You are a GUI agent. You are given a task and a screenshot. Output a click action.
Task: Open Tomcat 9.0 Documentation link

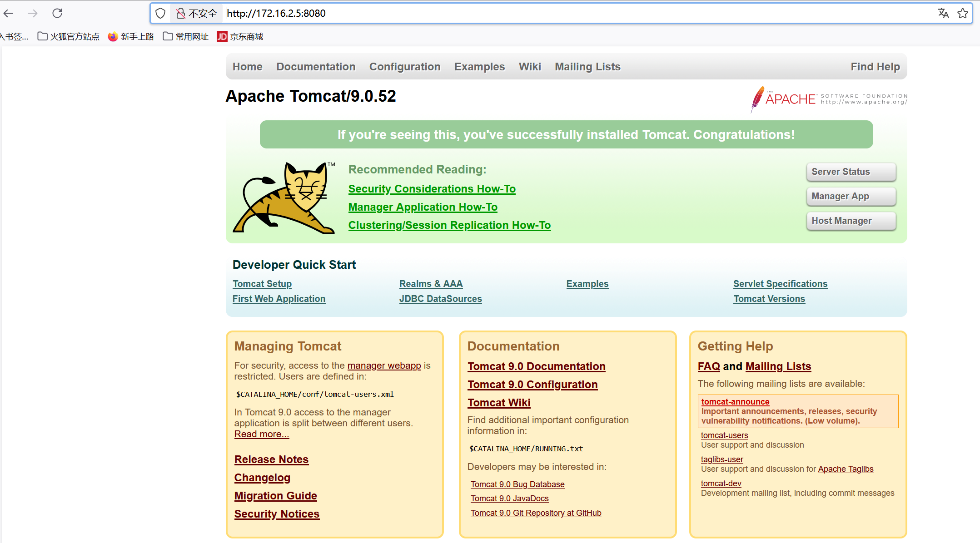pyautogui.click(x=536, y=366)
